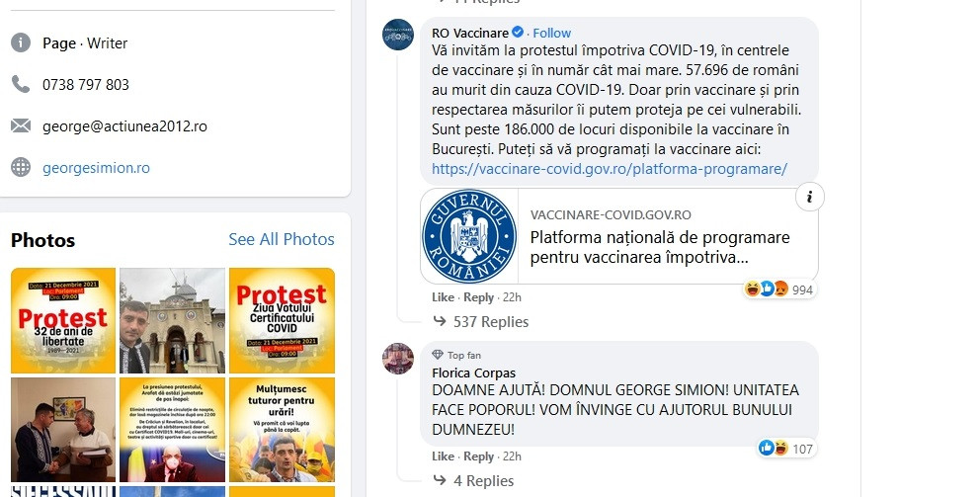Reply to Florica Corpas comment

pos(479,456)
